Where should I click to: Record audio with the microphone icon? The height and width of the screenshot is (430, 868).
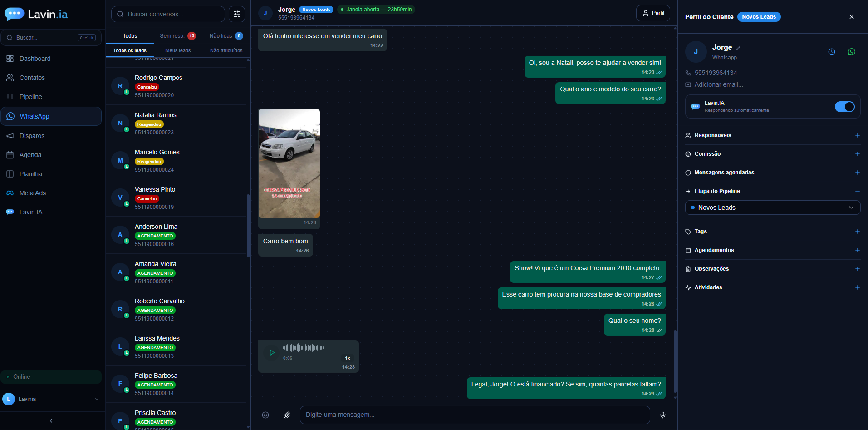pos(663,415)
